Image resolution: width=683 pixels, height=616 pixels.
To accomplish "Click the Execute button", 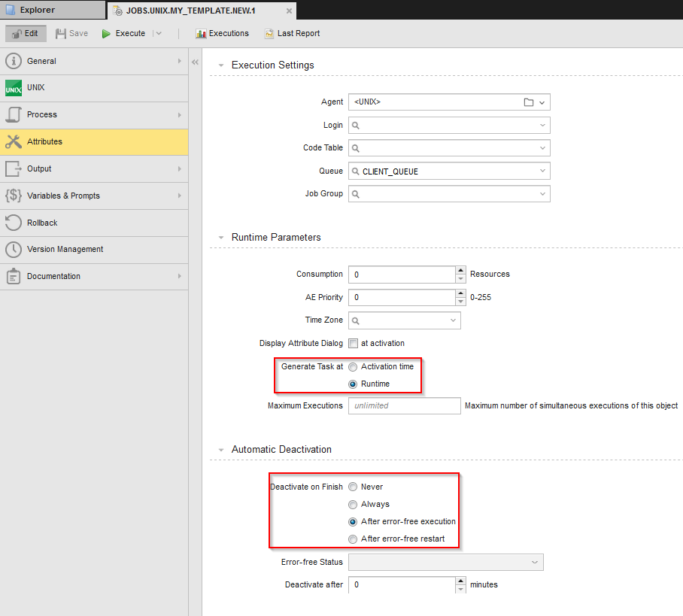I will click(x=123, y=33).
